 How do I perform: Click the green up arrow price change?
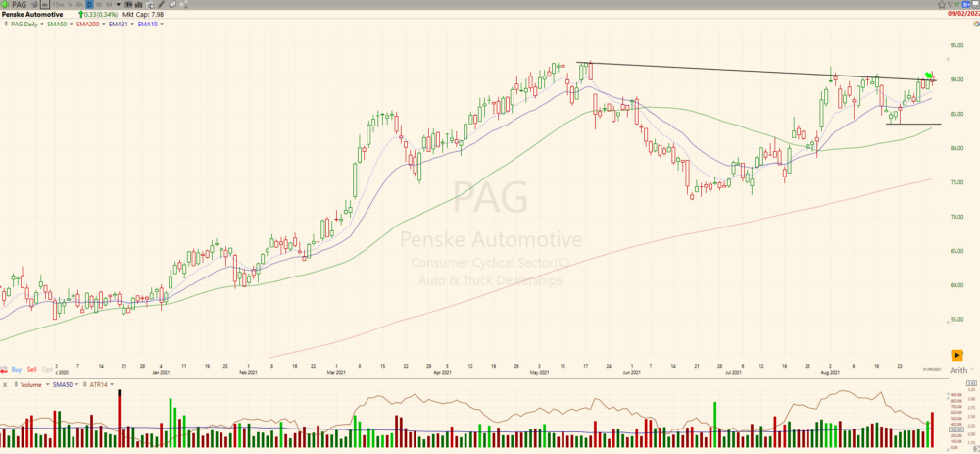click(x=81, y=15)
